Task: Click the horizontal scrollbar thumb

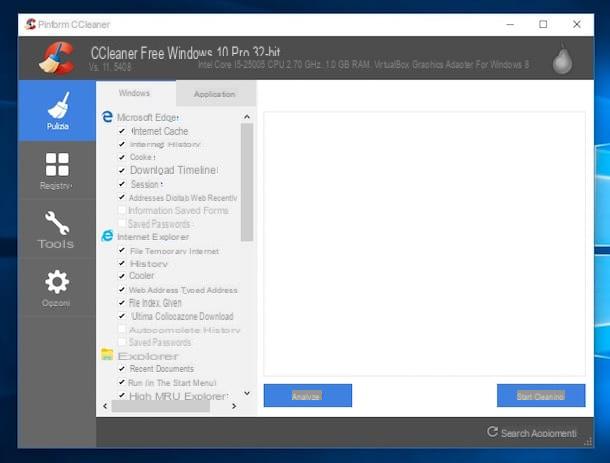Action: click(161, 406)
